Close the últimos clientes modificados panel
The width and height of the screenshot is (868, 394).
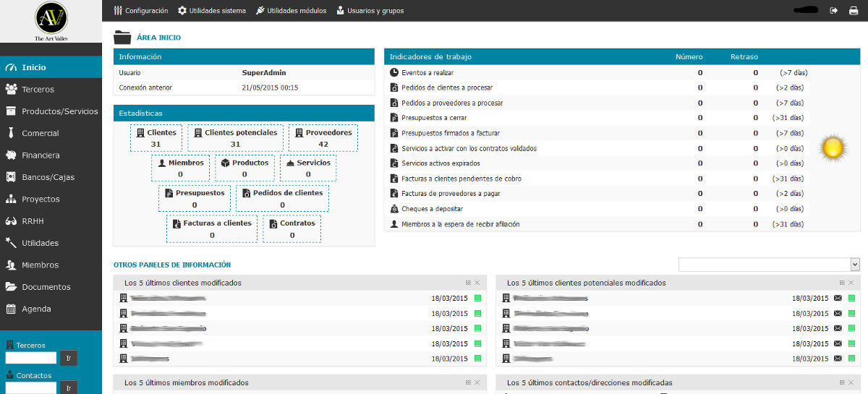tap(477, 283)
